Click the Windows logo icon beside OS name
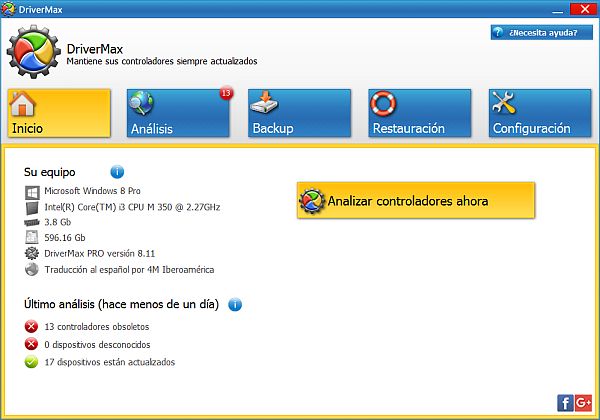The width and height of the screenshot is (600, 420). tap(32, 190)
